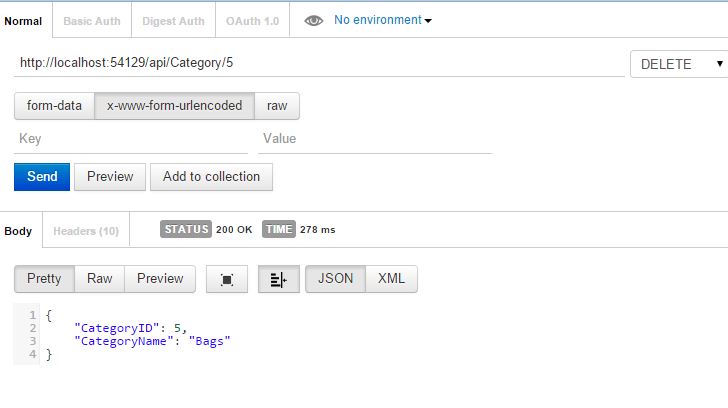
Task: Set response format to XML
Action: (391, 279)
